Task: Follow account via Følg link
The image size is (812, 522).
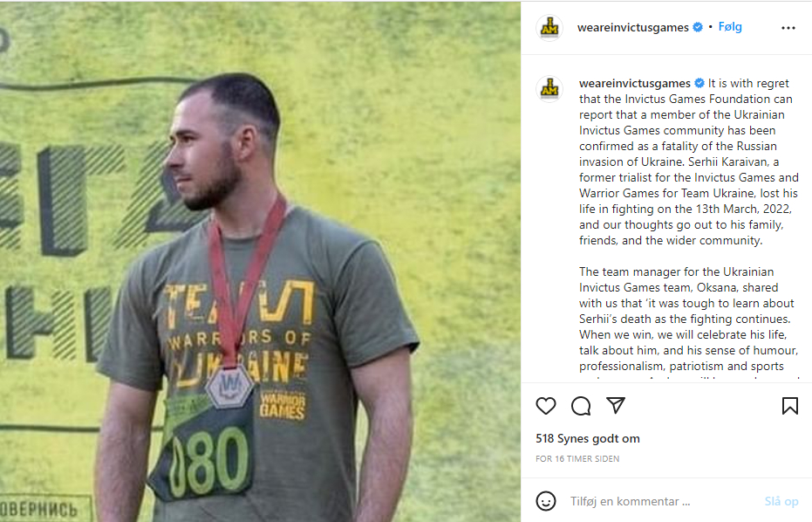Action: pos(730,27)
